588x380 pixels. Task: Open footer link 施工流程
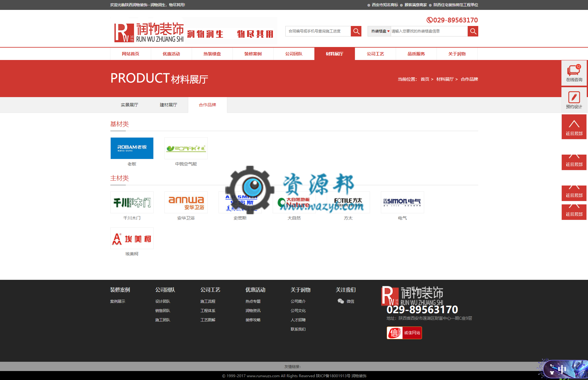tap(208, 301)
